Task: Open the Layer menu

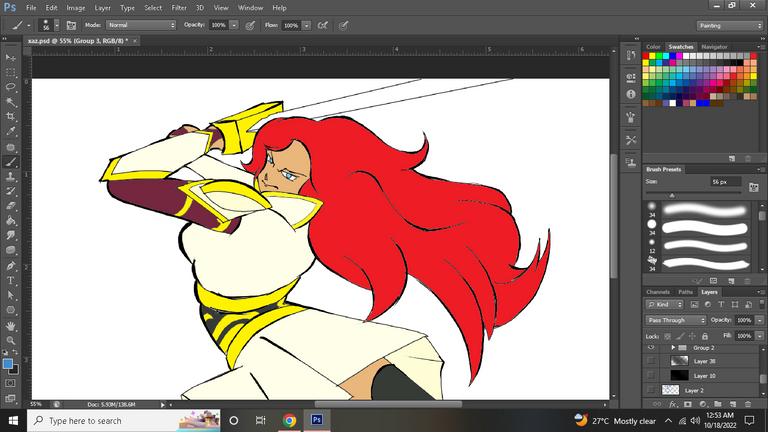Action: [x=102, y=8]
